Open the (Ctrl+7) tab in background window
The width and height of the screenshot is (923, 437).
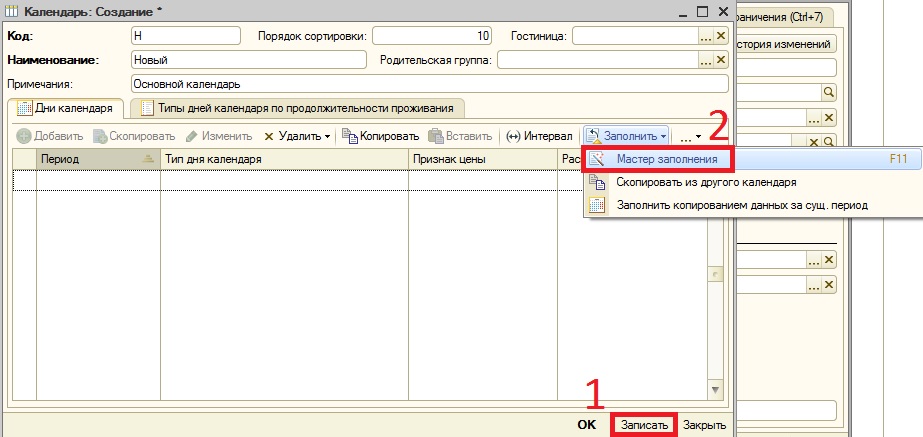(783, 17)
